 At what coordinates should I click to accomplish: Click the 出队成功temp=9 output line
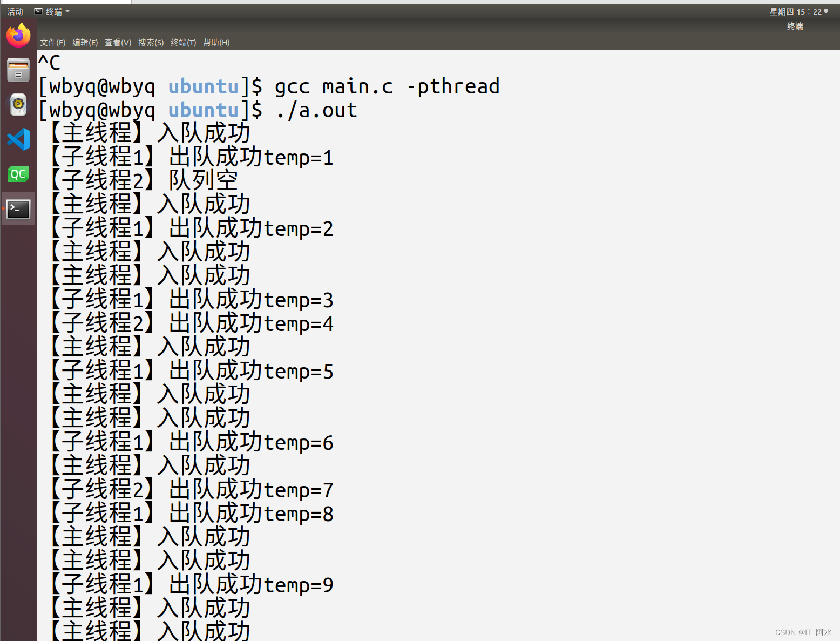(192, 585)
